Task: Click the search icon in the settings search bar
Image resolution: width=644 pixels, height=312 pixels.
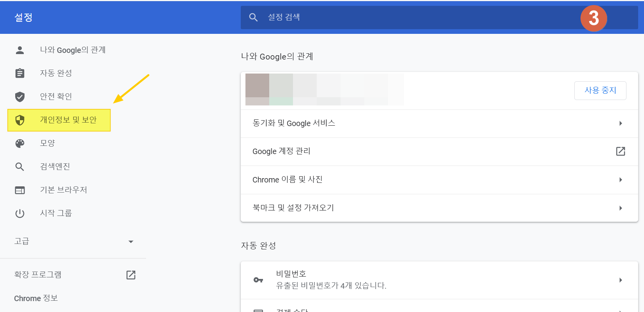Action: (253, 18)
